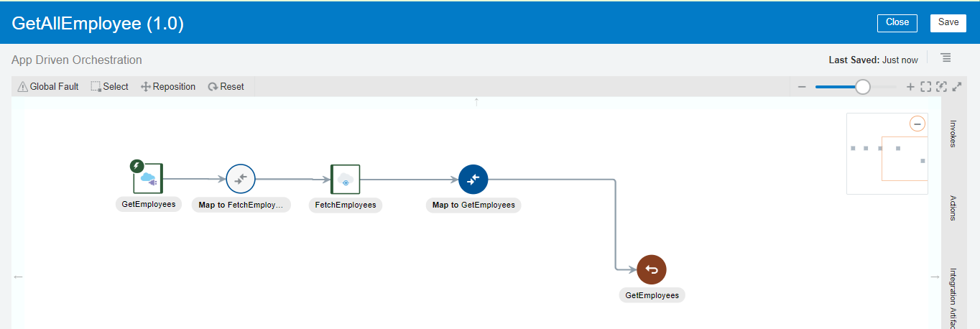
Task: Collapse the minimap overview
Action: tap(917, 124)
